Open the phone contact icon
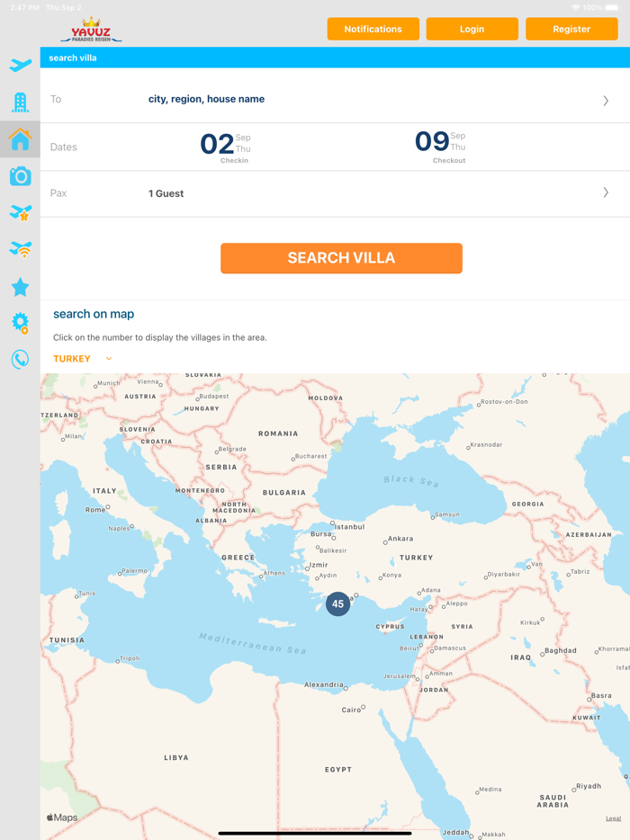Screen dimensions: 630x840 (21, 359)
